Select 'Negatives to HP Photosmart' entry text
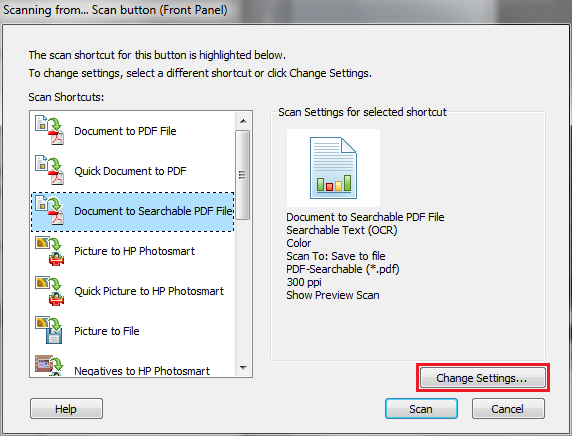This screenshot has height=436, width=572. point(142,371)
